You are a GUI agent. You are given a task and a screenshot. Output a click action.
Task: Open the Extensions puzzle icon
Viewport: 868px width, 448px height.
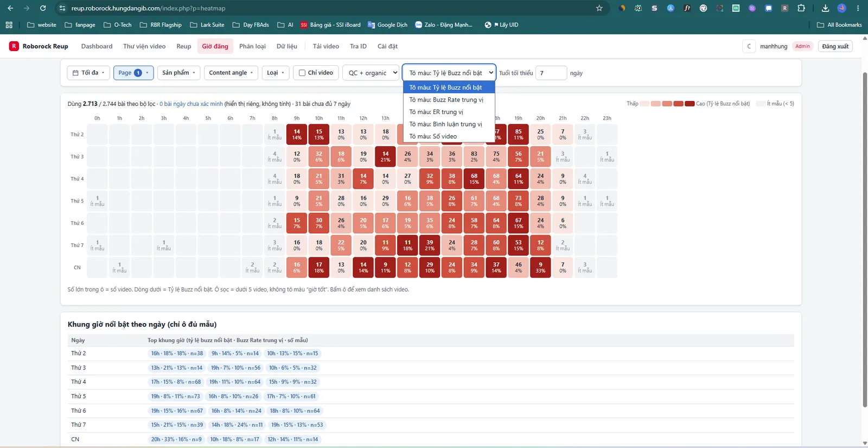(801, 8)
